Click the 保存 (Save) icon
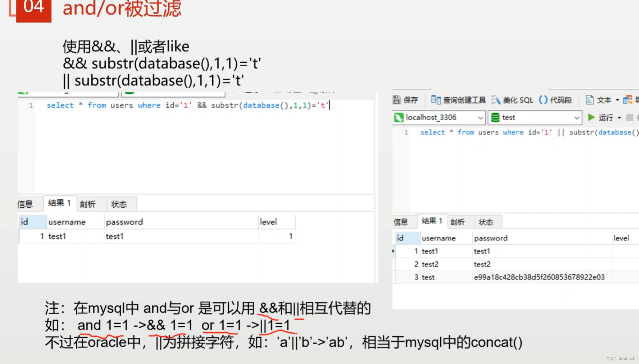The width and height of the screenshot is (639, 364). pos(397,100)
